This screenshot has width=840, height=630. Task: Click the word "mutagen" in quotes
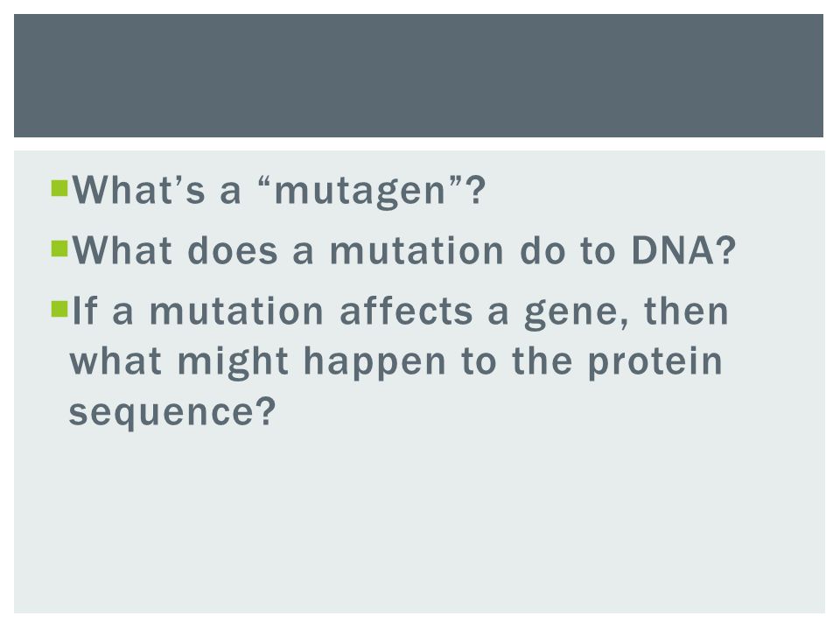click(x=360, y=192)
